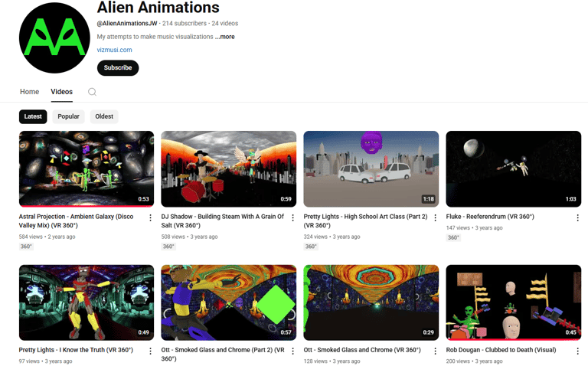Open the channel search magnifier icon
The width and height of the screenshot is (588, 366).
pos(92,92)
